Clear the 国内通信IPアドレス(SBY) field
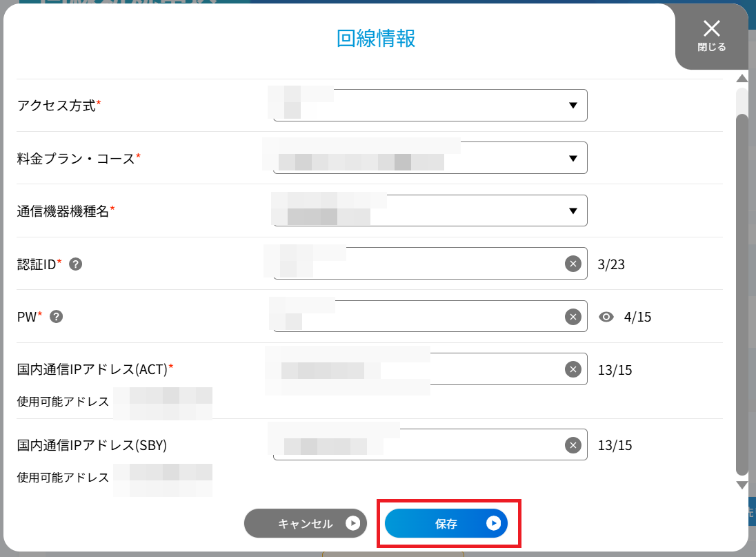The height and width of the screenshot is (557, 756). point(573,445)
